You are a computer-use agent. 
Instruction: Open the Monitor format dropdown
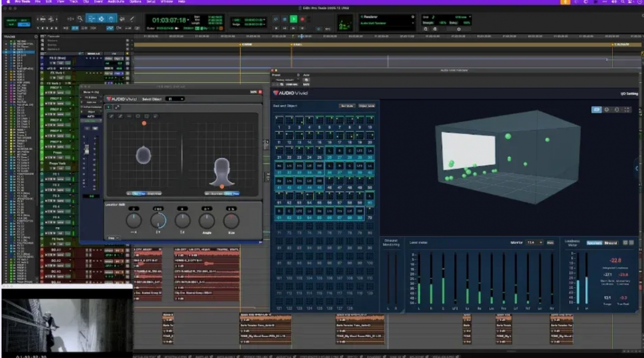click(534, 243)
